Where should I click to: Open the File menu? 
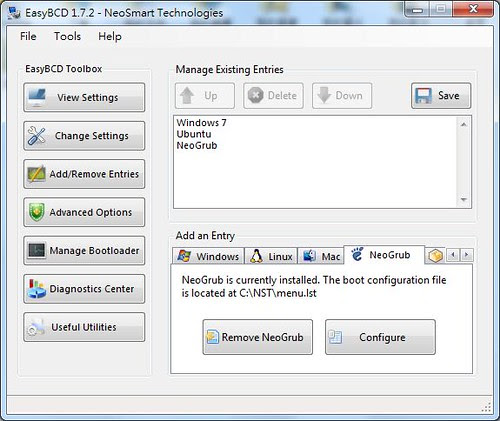tap(28, 36)
